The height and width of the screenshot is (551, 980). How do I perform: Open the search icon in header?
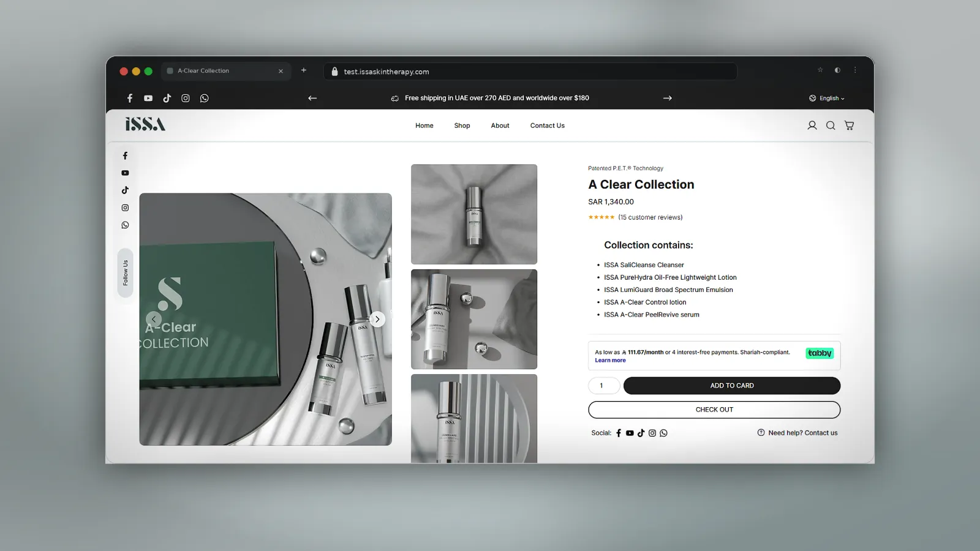(x=831, y=126)
